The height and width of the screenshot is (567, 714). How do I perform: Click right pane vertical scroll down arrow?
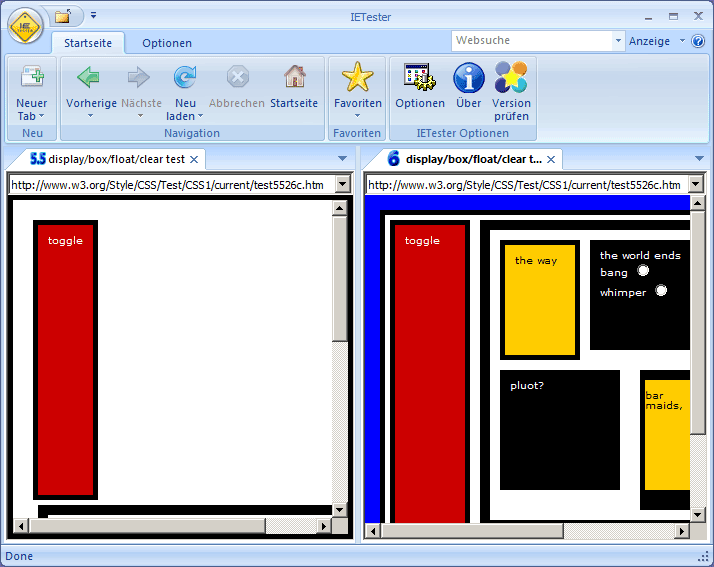coord(697,515)
